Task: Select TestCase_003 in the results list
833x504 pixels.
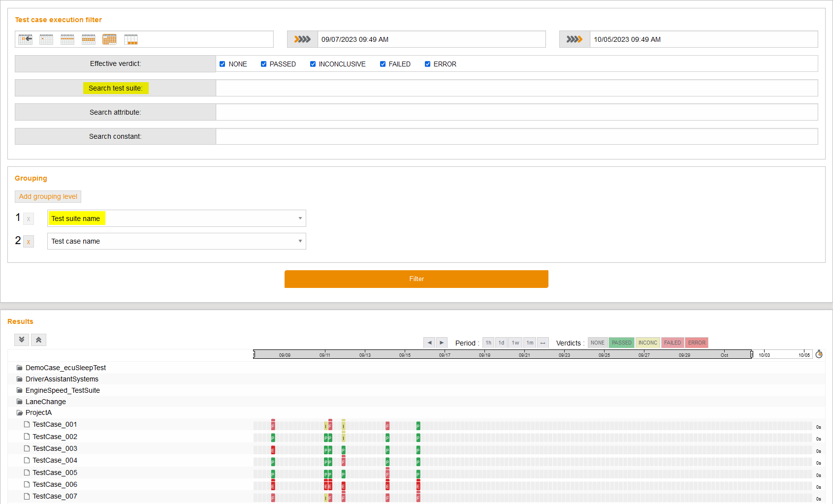Action: 54,448
